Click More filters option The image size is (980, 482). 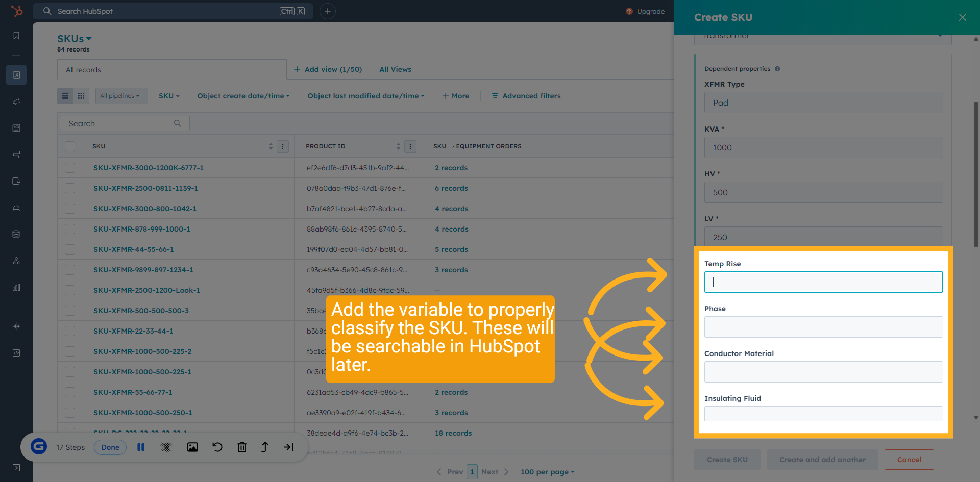coord(456,96)
